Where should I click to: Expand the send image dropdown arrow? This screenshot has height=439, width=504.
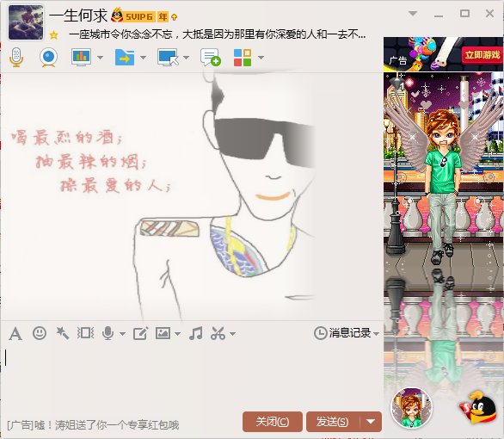point(177,334)
